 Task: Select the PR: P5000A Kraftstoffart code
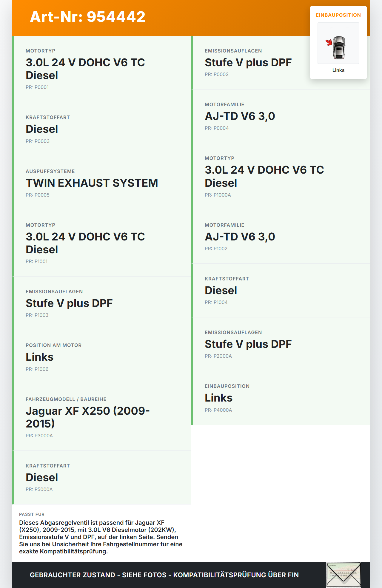click(x=39, y=490)
